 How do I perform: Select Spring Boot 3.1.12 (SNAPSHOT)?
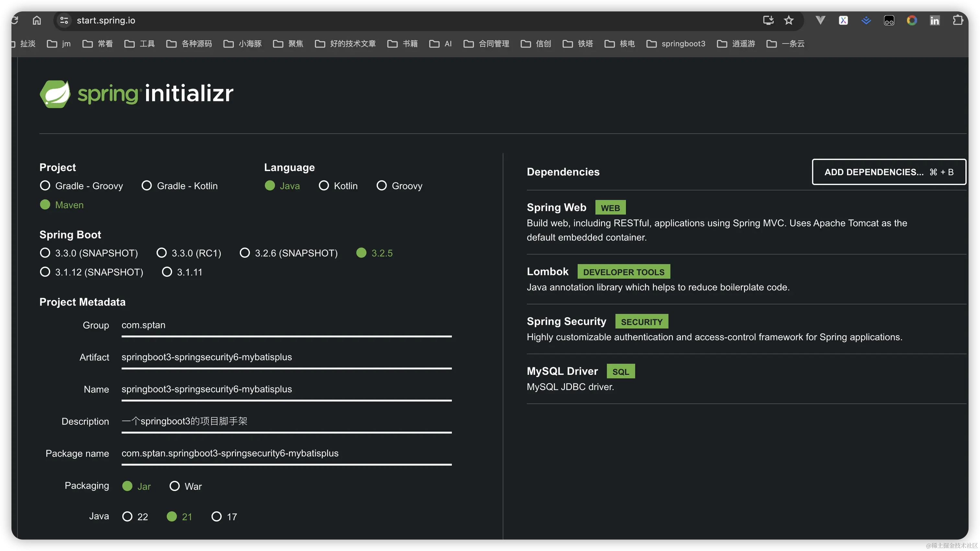[92, 272]
